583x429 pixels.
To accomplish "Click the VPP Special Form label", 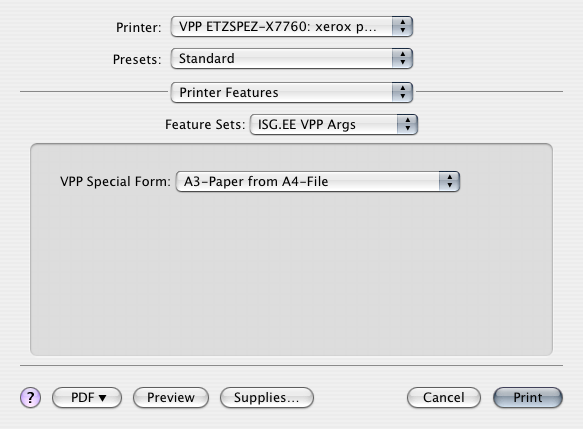I will 115,182.
